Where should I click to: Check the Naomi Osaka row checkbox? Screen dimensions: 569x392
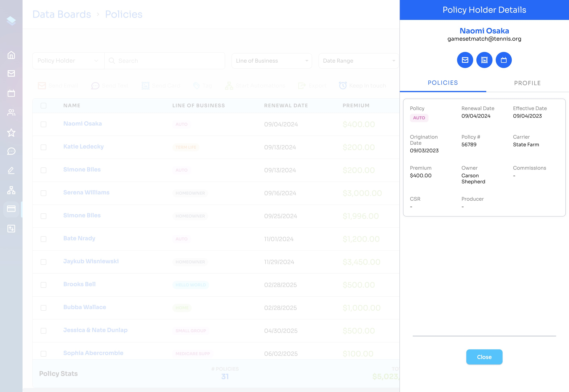43,124
